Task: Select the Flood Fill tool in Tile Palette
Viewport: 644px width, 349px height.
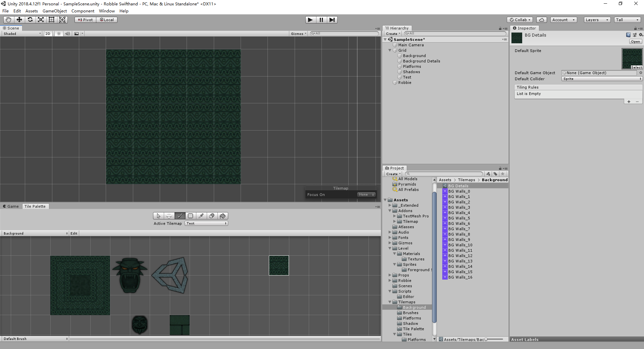Action: pyautogui.click(x=223, y=216)
